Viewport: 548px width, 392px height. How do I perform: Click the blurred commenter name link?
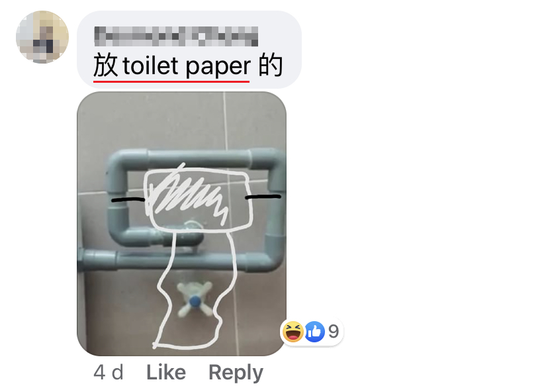176,36
